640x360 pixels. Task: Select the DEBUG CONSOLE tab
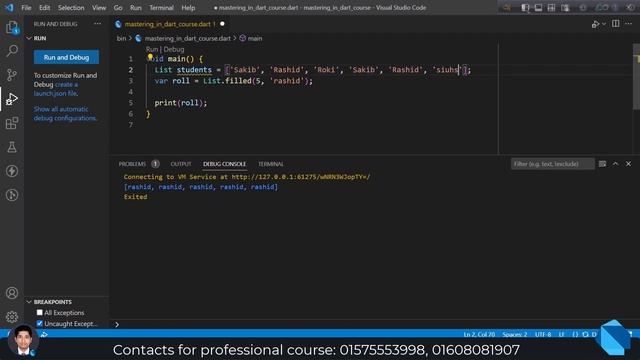coord(224,164)
